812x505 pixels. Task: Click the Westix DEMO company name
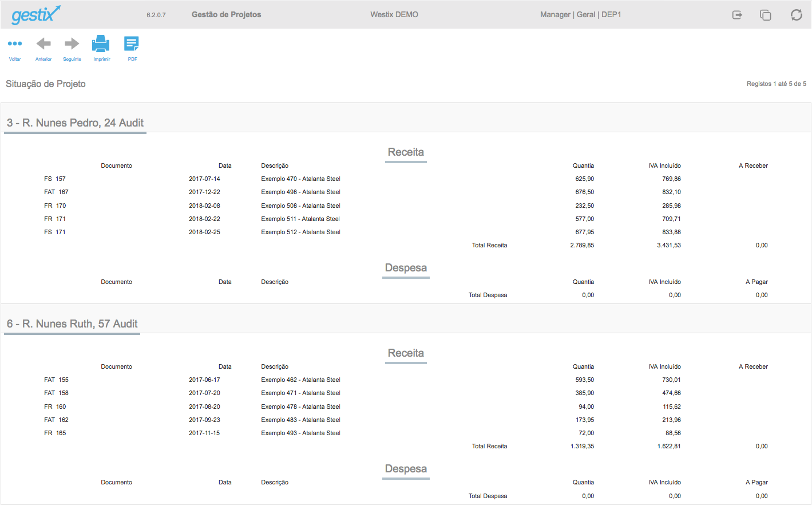pyautogui.click(x=394, y=14)
